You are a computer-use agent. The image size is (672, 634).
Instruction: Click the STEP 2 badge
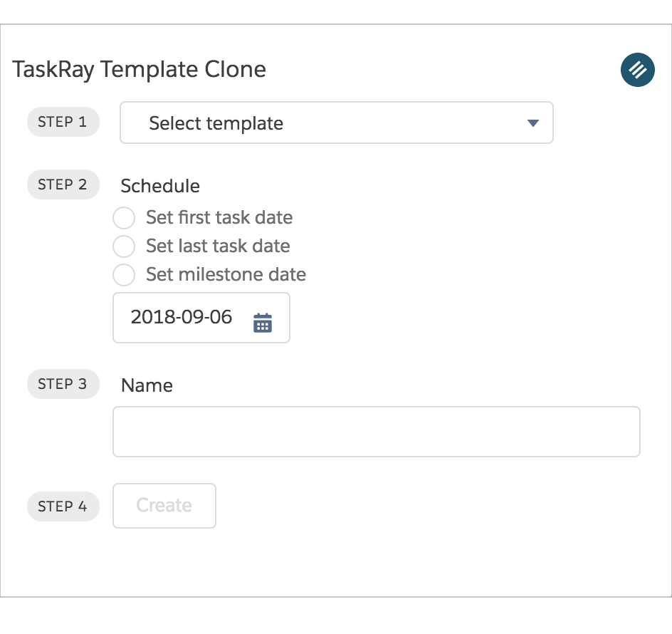tap(63, 185)
